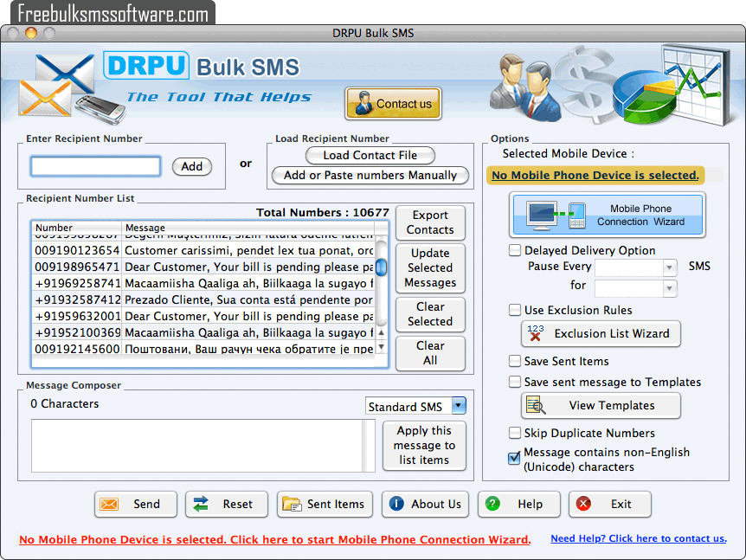The width and height of the screenshot is (746, 560).
Task: Click the DRPU envelope logo
Action: [x=71, y=88]
